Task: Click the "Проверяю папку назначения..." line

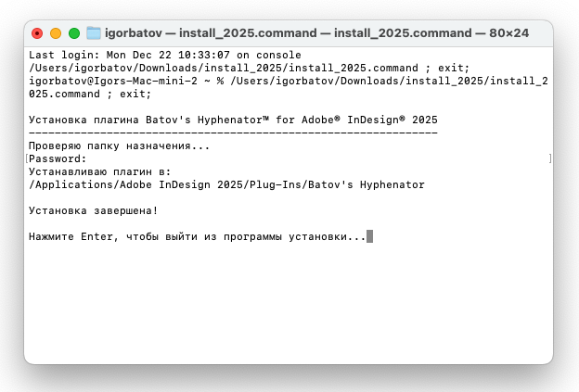Action: tap(120, 146)
